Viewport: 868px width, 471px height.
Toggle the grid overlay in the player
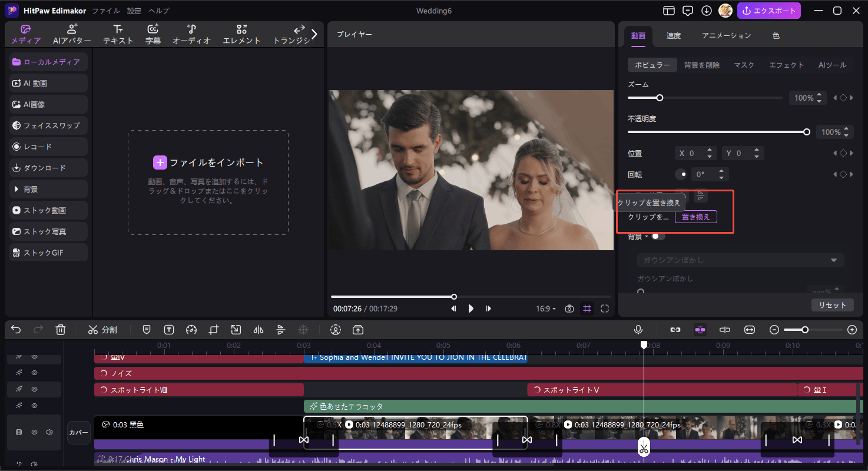(x=587, y=309)
